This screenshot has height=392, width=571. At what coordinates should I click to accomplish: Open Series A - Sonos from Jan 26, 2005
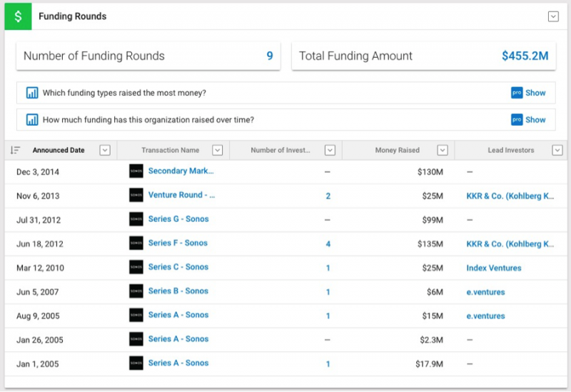point(178,339)
